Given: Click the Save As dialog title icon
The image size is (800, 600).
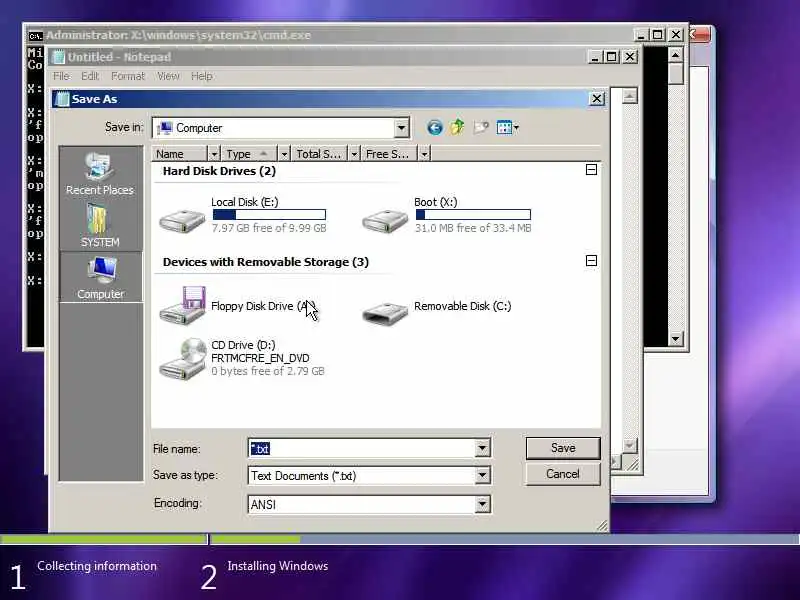Looking at the screenshot, I should coord(62,99).
